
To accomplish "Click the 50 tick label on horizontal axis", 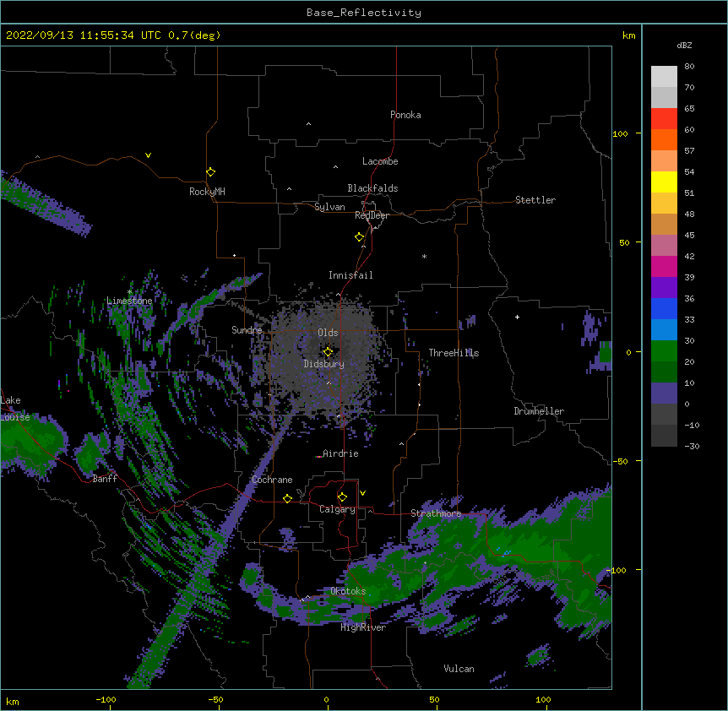I will coord(434,699).
